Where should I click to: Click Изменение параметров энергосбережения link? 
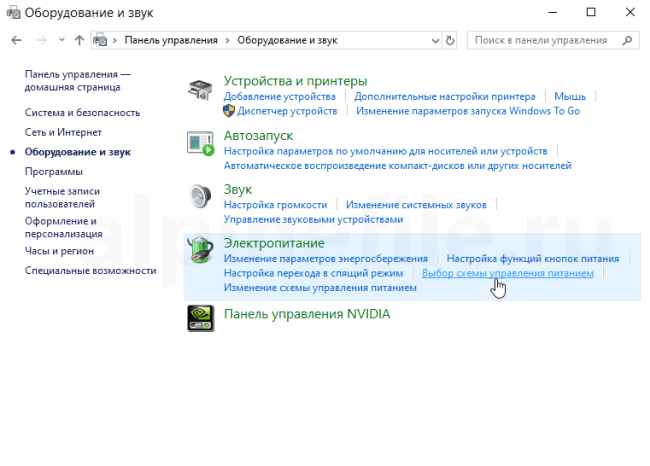pos(325,258)
